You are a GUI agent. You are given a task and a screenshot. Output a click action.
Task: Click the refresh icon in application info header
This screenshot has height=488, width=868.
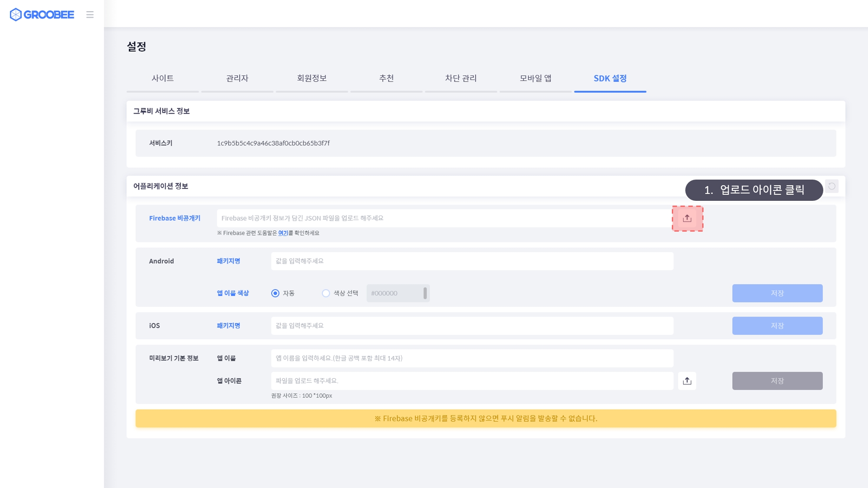point(832,186)
